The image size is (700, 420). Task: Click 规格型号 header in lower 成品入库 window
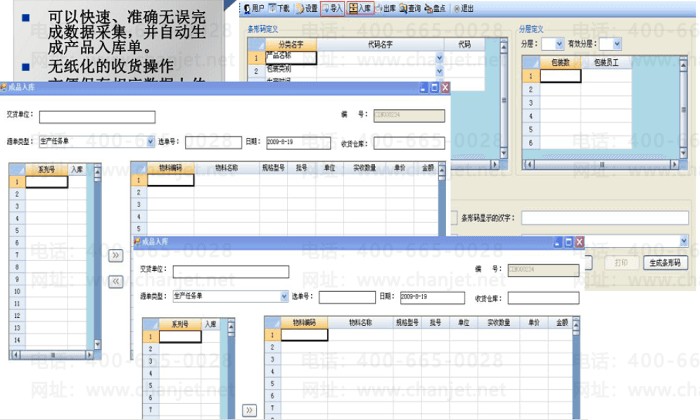[407, 322]
